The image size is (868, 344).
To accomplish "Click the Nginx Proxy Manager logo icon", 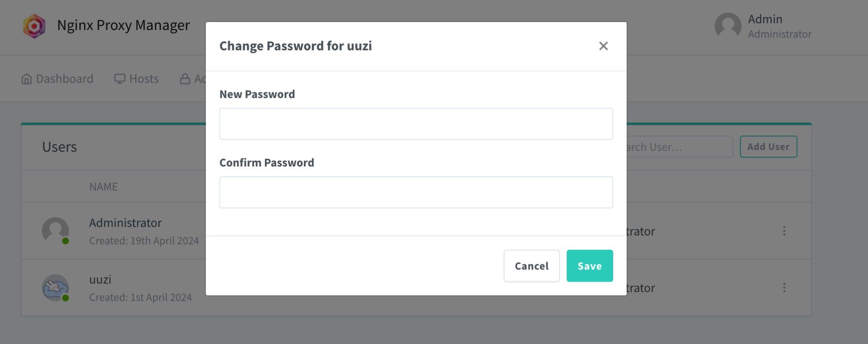I will click(34, 25).
